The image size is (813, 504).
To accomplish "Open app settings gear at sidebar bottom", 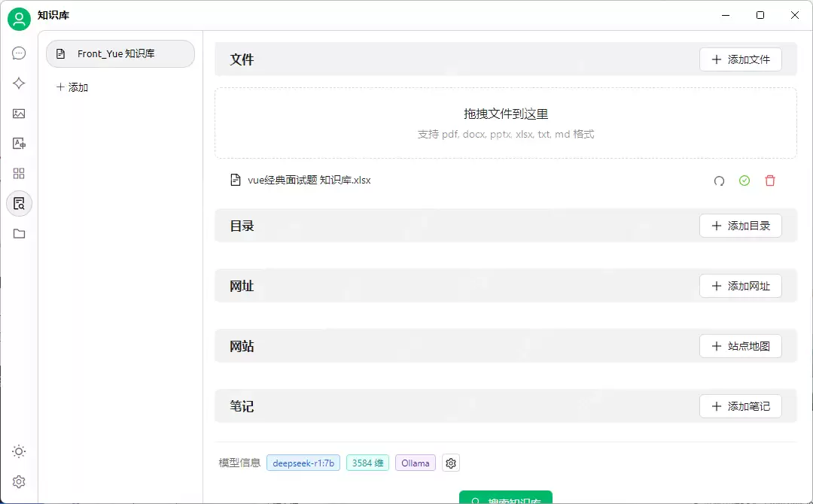I will coord(19,481).
